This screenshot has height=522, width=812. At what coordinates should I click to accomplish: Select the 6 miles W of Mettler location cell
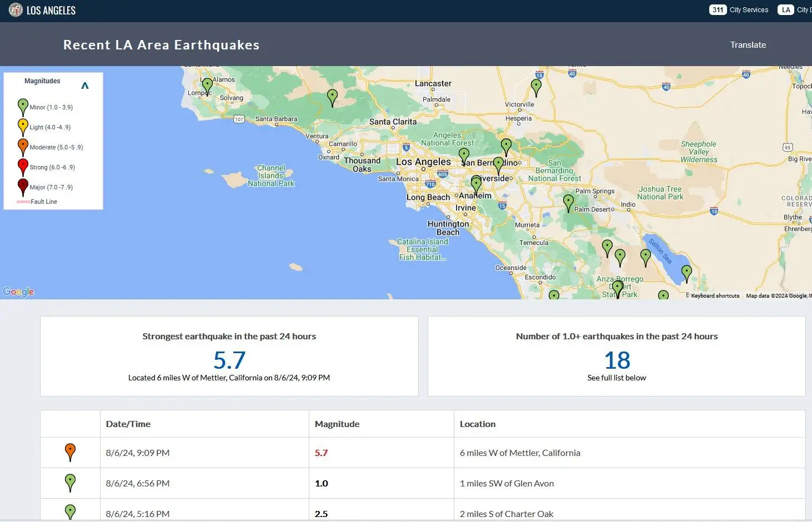[520, 453]
